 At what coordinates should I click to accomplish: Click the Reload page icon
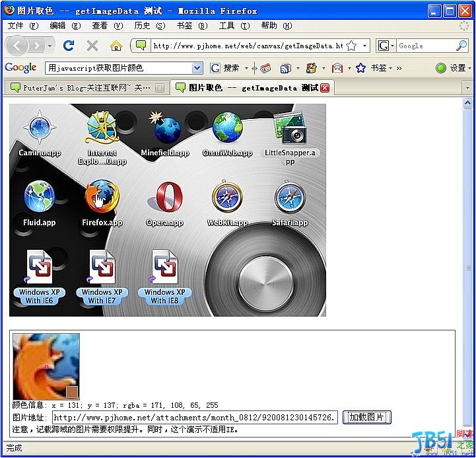pyautogui.click(x=68, y=46)
